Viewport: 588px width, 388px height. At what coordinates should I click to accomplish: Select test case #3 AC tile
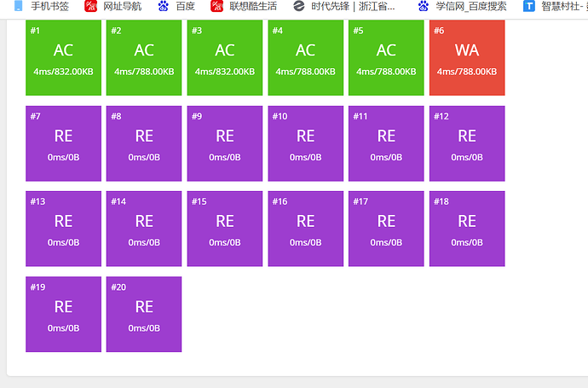coord(225,58)
